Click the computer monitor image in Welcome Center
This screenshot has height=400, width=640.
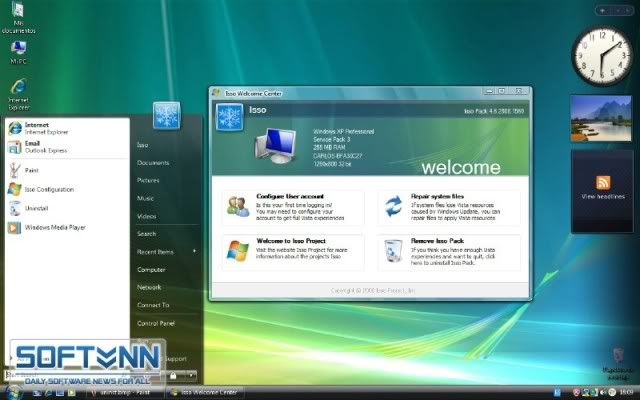(x=276, y=145)
